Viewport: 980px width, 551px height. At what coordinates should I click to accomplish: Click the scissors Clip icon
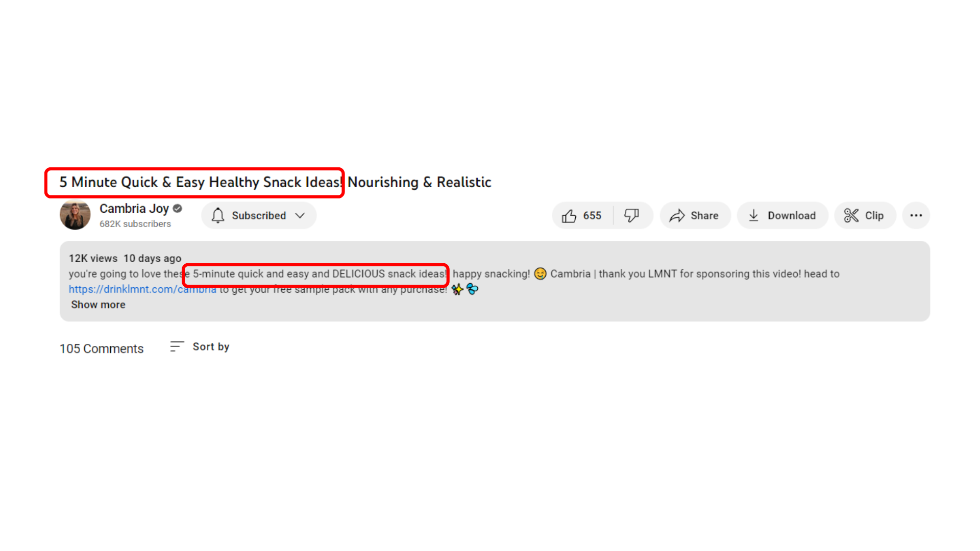(x=851, y=215)
